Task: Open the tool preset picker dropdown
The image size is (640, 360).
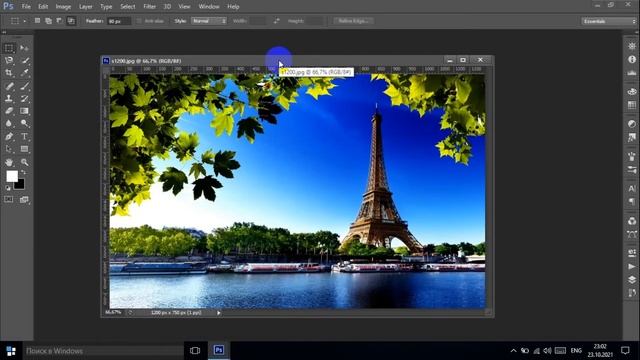Action: pyautogui.click(x=24, y=21)
